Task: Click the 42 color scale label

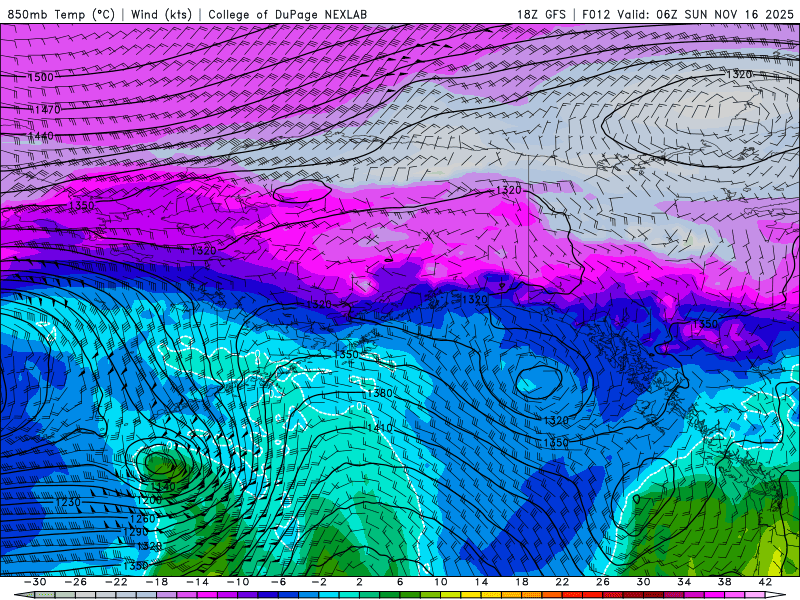Action: [x=764, y=582]
